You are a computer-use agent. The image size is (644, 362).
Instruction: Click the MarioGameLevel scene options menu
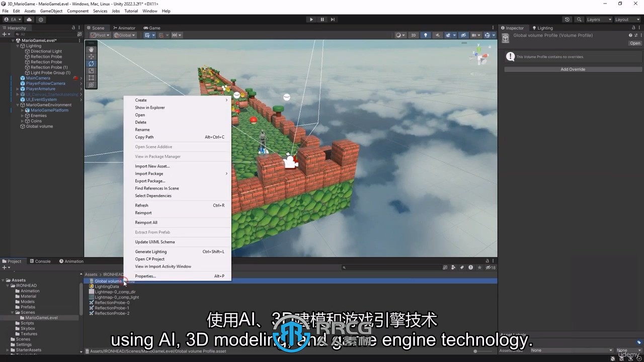click(80, 40)
